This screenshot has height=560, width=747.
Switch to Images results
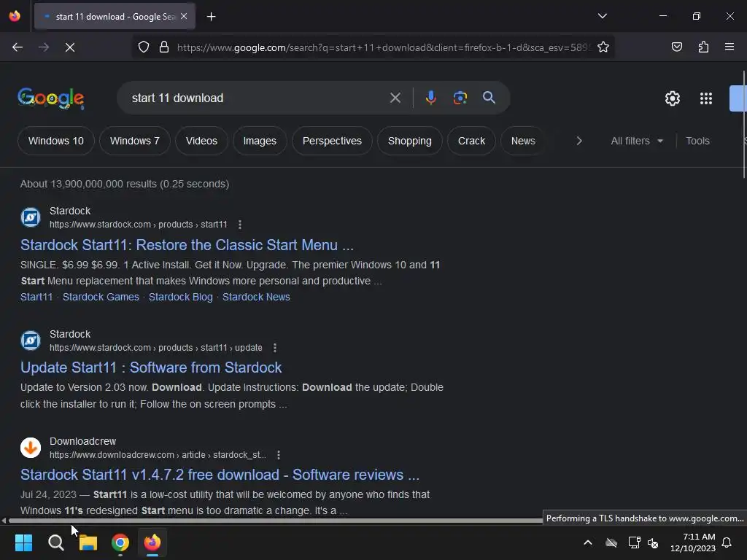click(260, 141)
